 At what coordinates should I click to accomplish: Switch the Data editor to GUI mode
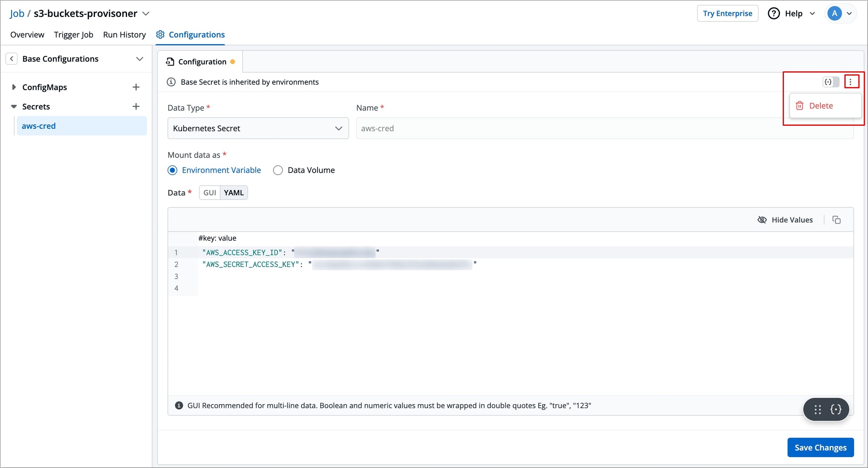coord(209,193)
